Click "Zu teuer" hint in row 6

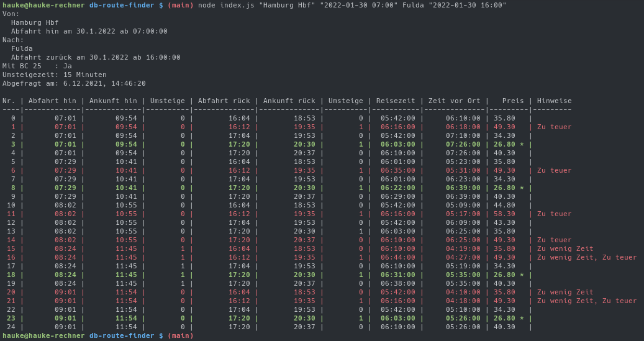[554, 170]
